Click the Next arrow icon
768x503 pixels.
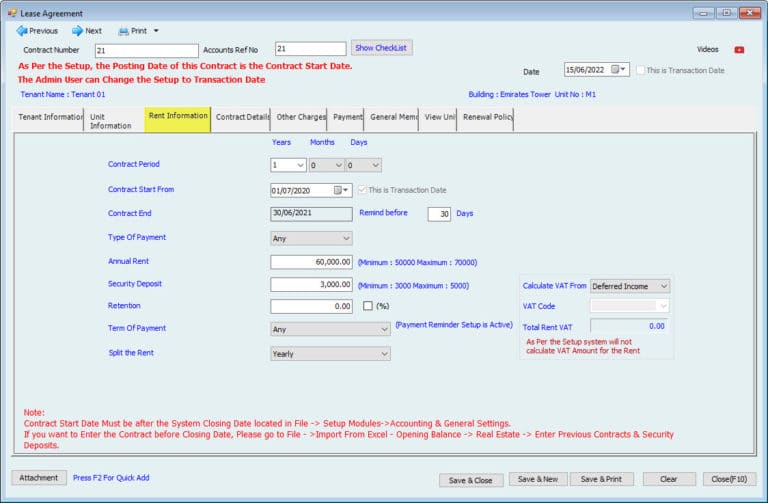point(77,31)
